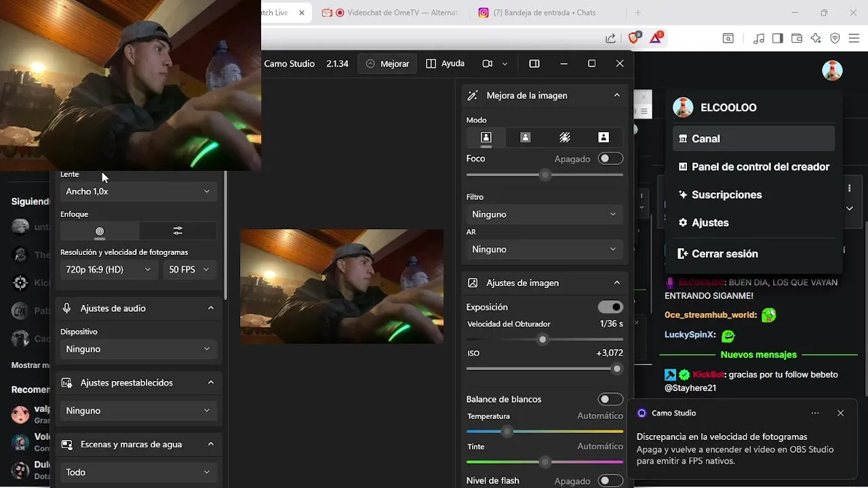This screenshot has height=488, width=868.
Task: Open the Leo AI sparkle icon in browser toolbar
Action: (816, 39)
